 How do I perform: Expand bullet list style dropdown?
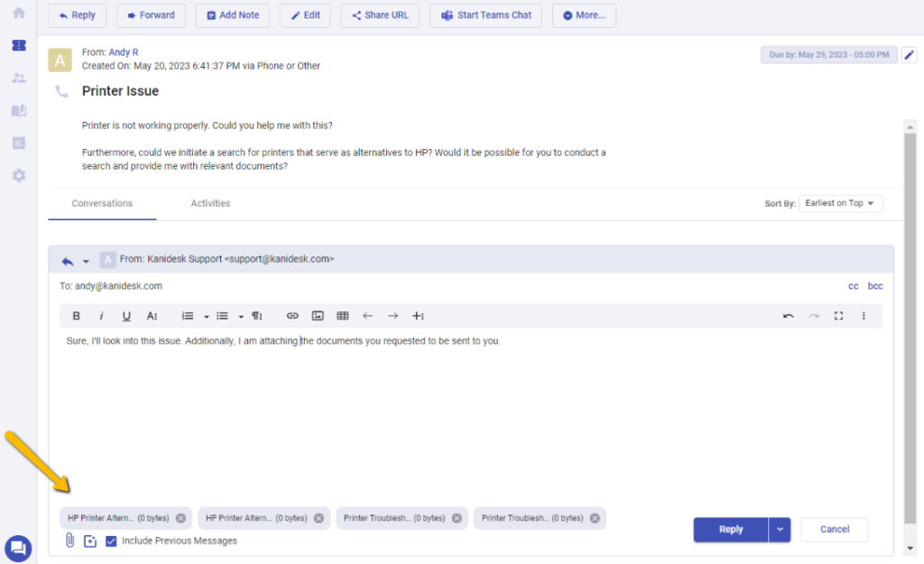241,317
